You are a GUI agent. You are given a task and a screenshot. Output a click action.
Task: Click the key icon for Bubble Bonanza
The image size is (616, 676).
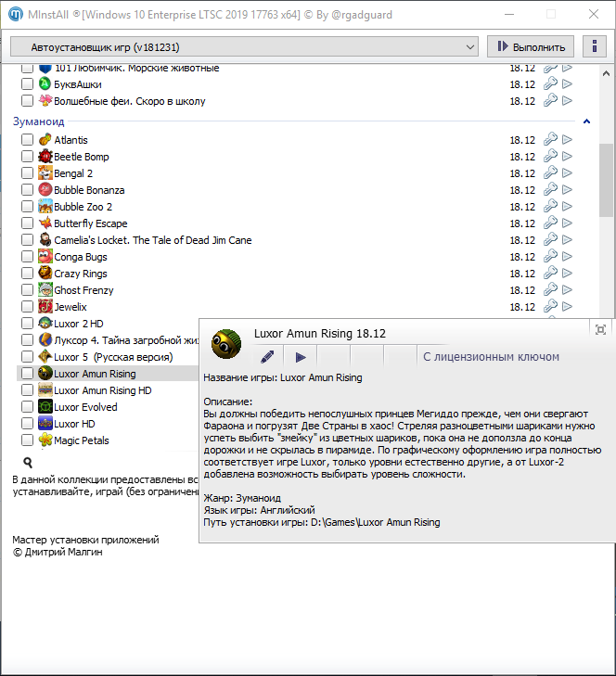point(550,190)
